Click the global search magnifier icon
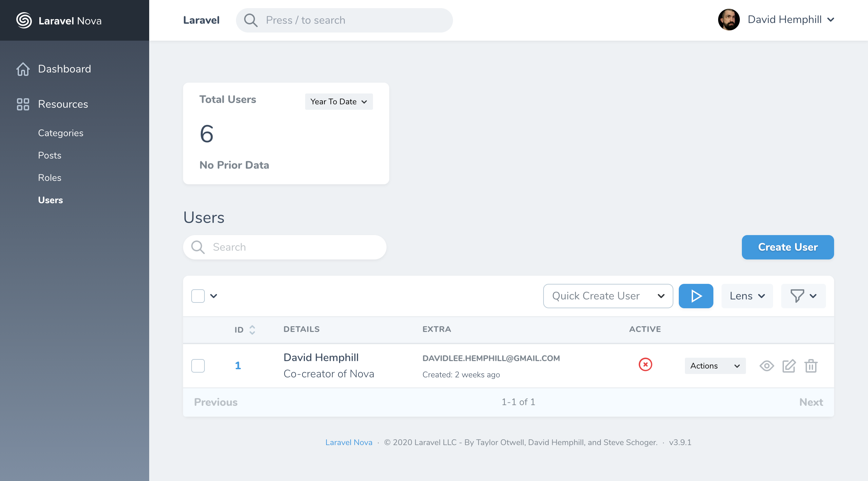The image size is (868, 481). click(x=251, y=20)
